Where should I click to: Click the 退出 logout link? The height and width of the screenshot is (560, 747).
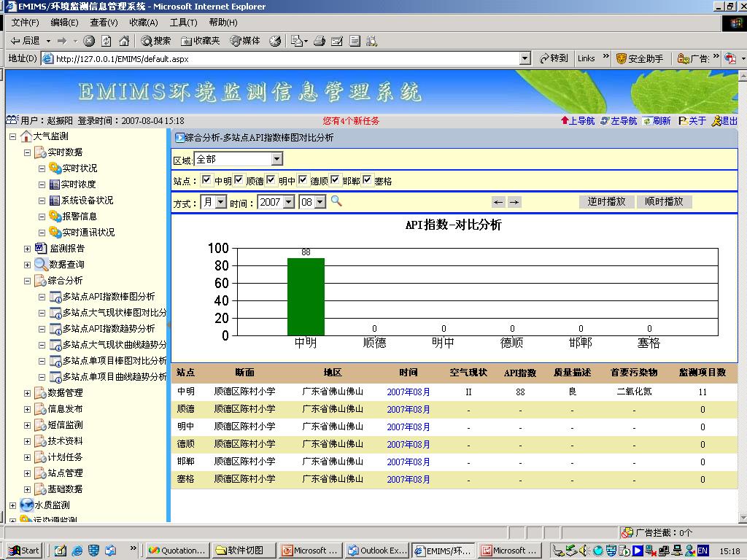pos(724,121)
